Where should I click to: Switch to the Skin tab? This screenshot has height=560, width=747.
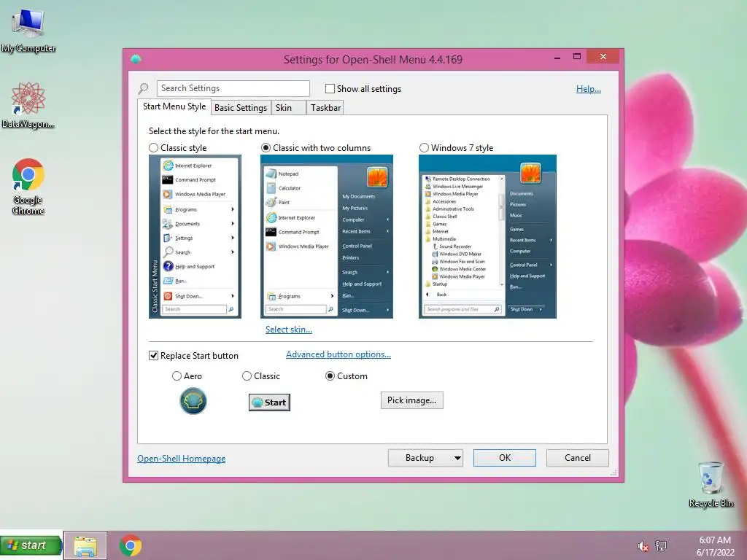point(288,108)
